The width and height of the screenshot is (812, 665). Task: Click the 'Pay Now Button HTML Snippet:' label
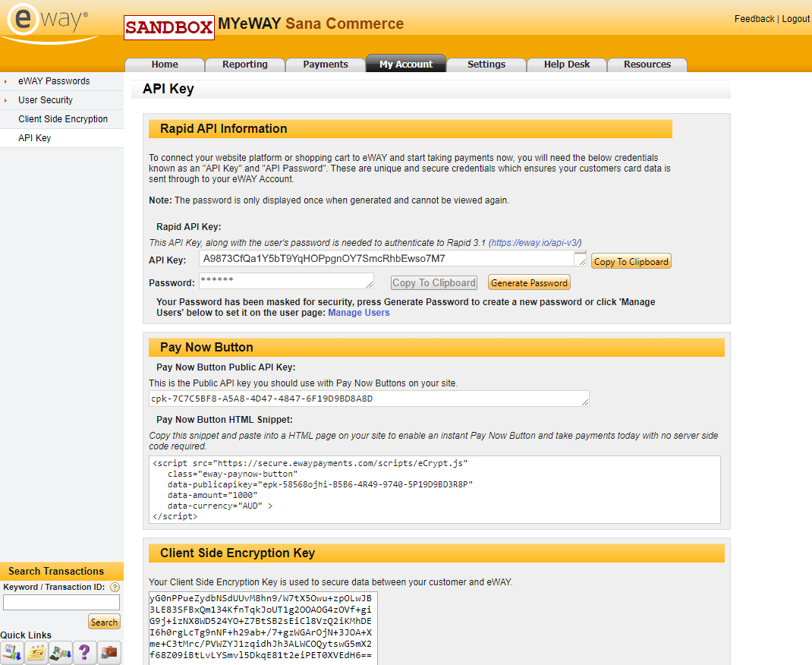pos(224,420)
